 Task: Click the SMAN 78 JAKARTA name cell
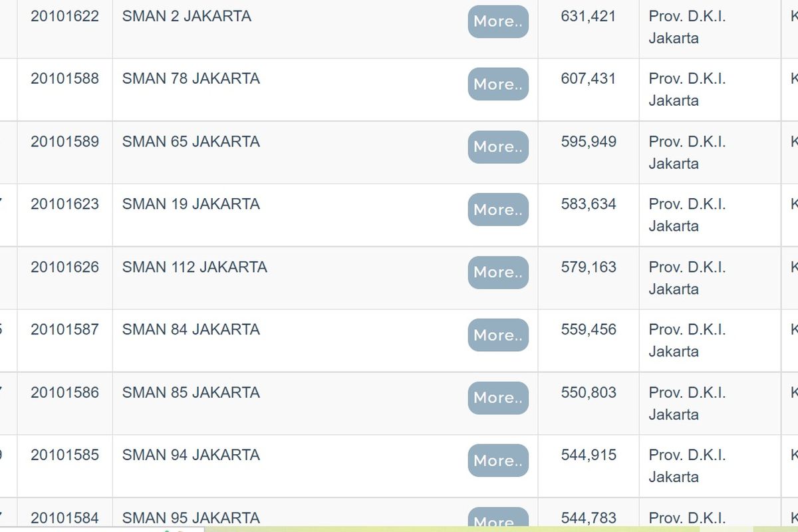pyautogui.click(x=191, y=78)
